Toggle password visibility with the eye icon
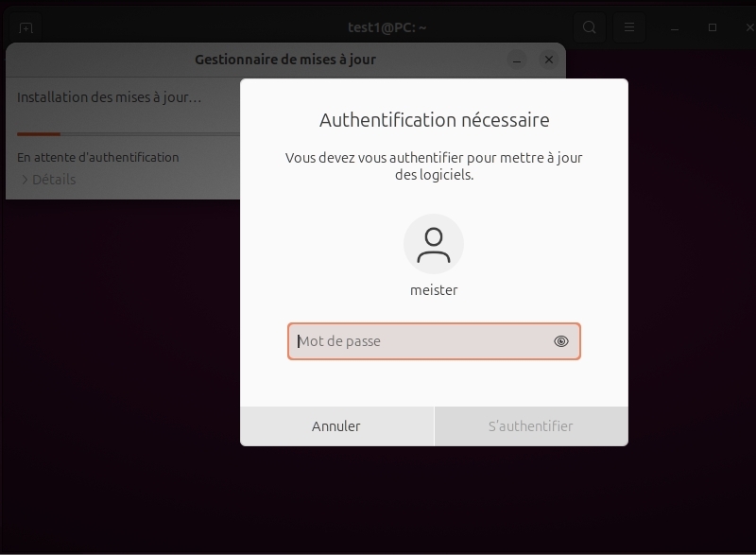The width and height of the screenshot is (756, 555). click(x=562, y=341)
